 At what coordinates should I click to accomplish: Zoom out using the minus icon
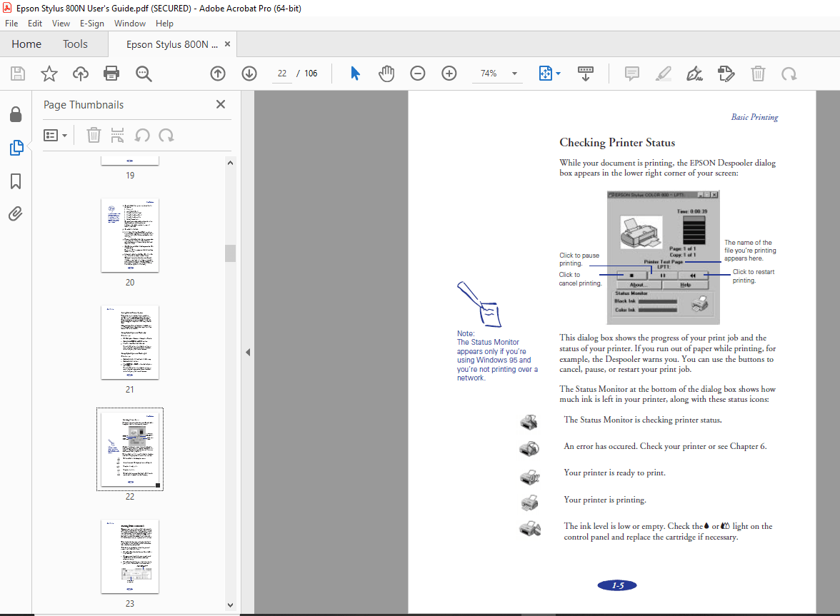pos(418,74)
